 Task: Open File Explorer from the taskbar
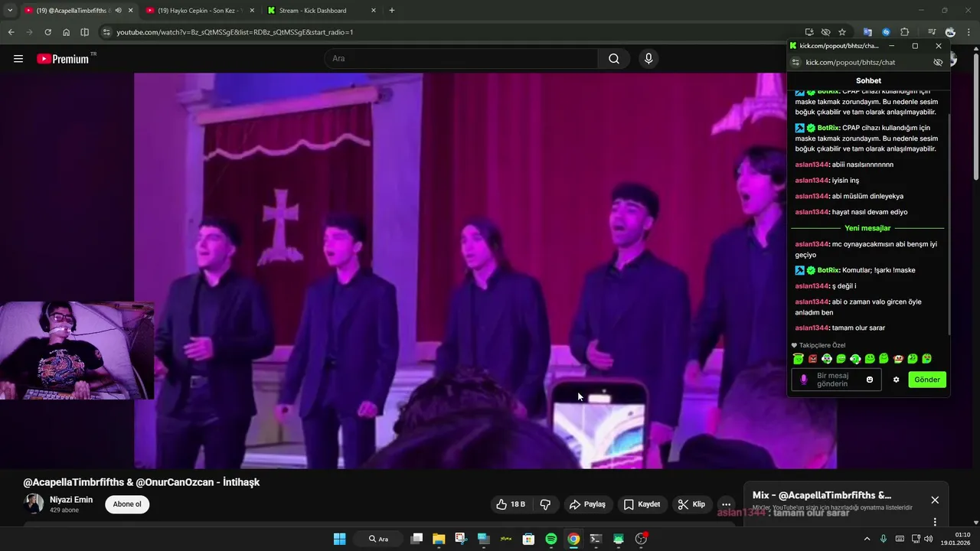(439, 539)
